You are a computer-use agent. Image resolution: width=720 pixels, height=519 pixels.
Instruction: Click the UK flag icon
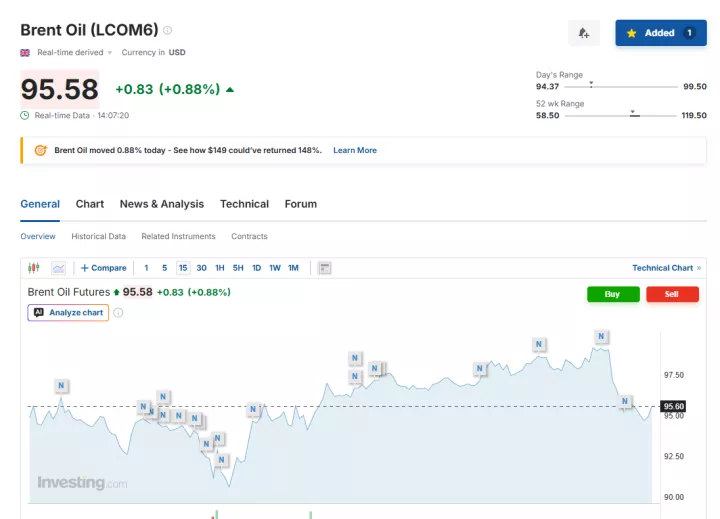25,52
